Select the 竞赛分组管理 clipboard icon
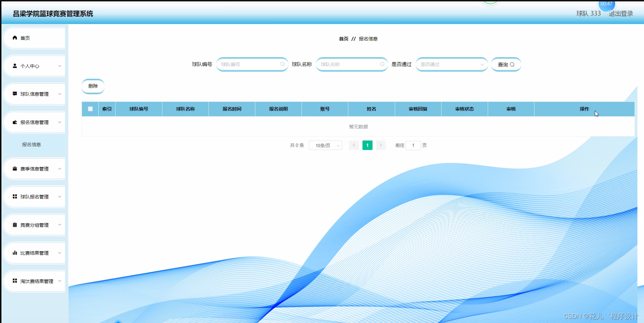 (14, 225)
